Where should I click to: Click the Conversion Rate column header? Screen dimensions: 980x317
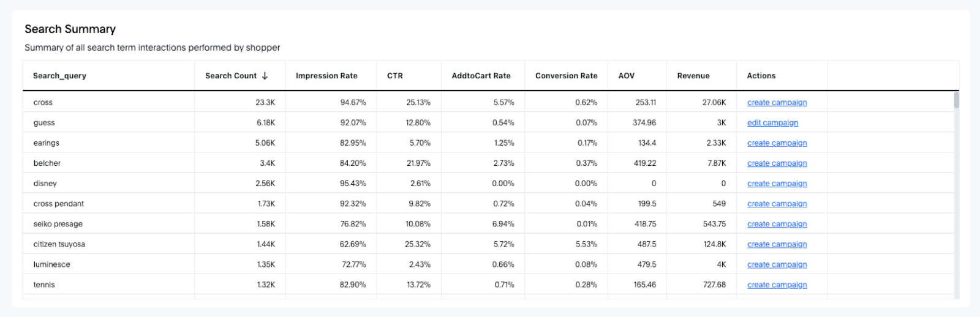coord(566,76)
